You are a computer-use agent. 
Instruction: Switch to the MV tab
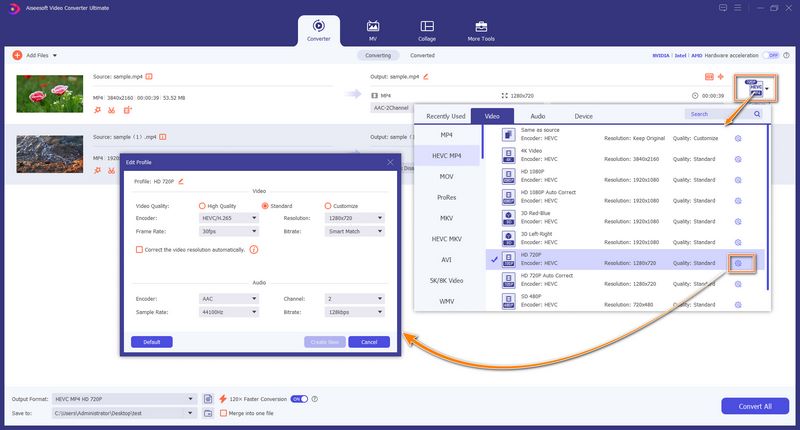pos(373,31)
